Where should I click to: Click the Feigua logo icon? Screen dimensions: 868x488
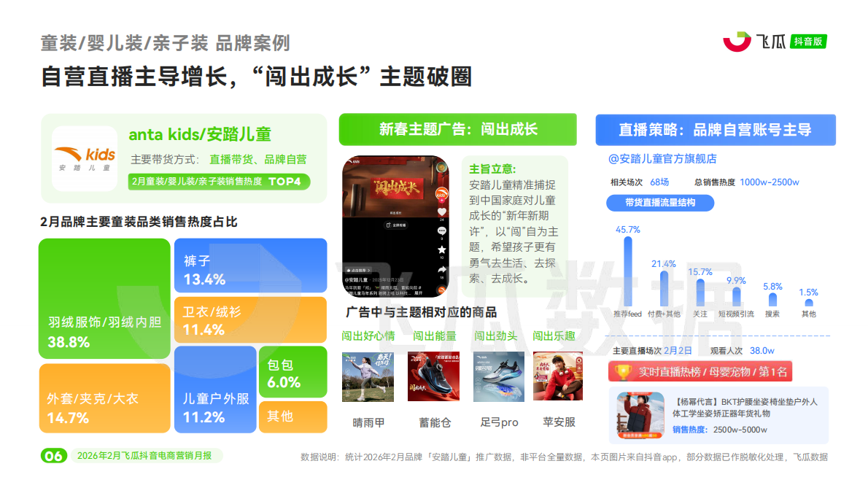[737, 42]
